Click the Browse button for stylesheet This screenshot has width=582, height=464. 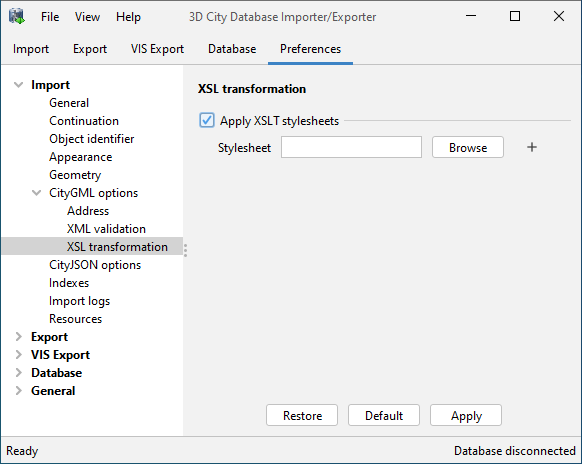[x=468, y=147]
